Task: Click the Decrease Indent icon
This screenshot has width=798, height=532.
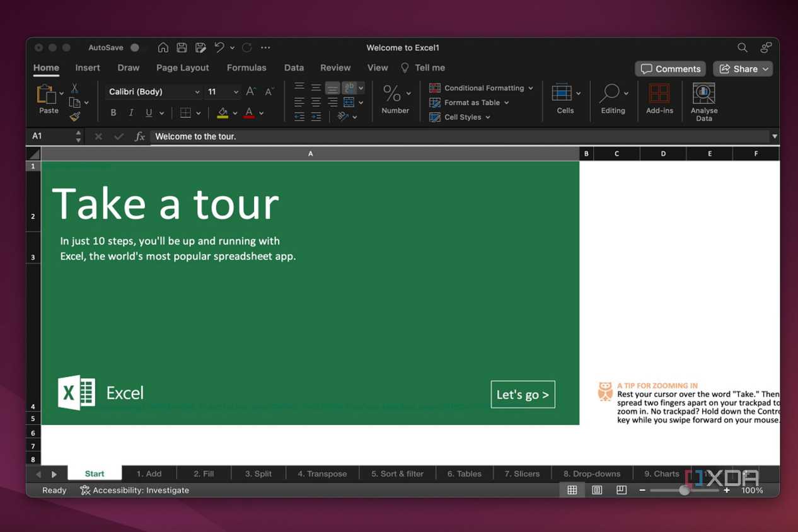Action: point(299,117)
